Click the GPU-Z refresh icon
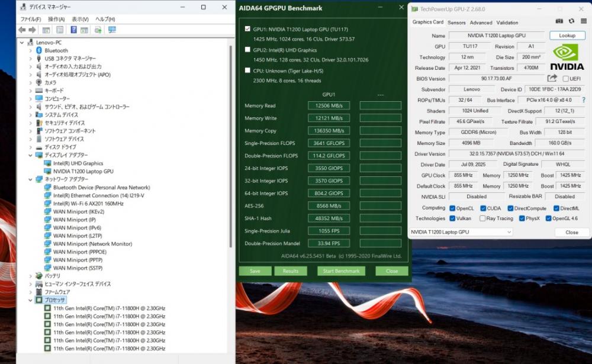 (x=571, y=21)
